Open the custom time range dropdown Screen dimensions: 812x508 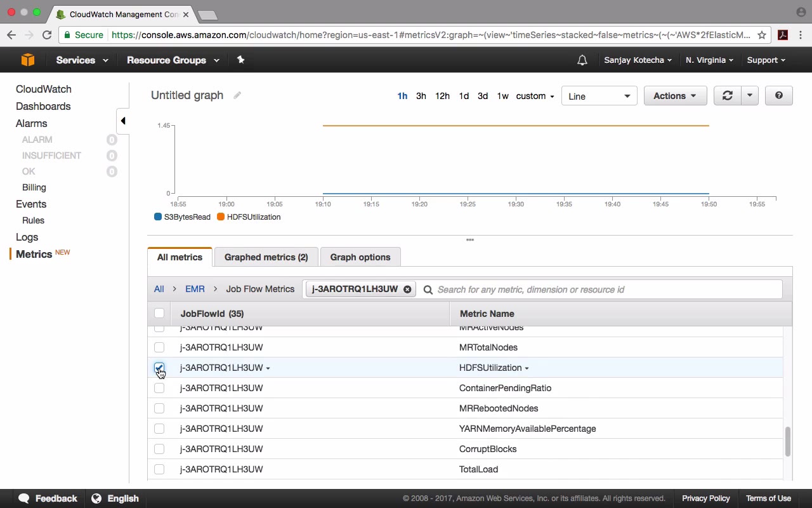click(535, 96)
